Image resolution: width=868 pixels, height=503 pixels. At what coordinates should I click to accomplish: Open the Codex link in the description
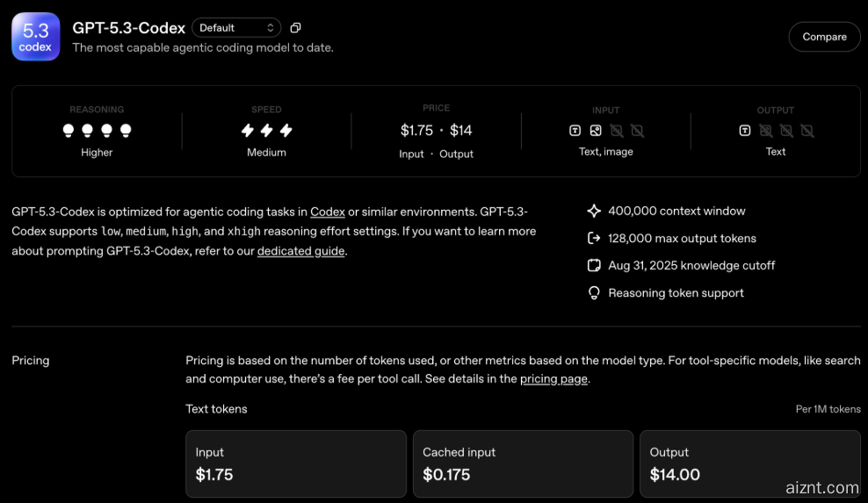click(x=327, y=212)
